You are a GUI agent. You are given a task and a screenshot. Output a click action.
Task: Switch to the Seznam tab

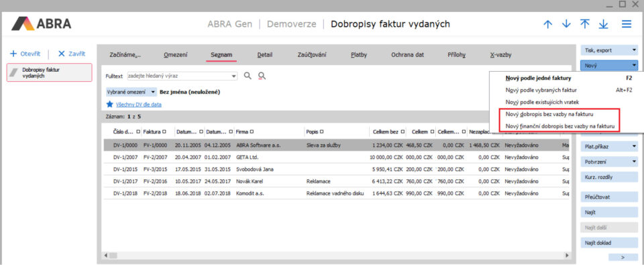221,55
